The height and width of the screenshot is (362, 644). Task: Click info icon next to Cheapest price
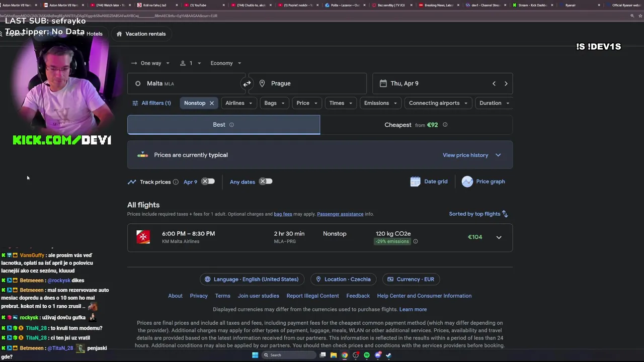coord(445,125)
